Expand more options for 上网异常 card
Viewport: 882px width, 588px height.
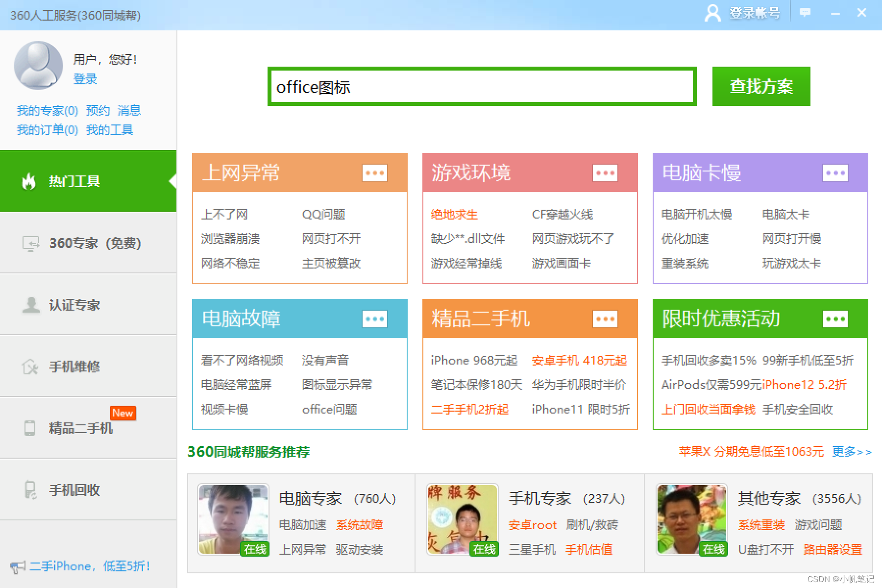click(375, 173)
